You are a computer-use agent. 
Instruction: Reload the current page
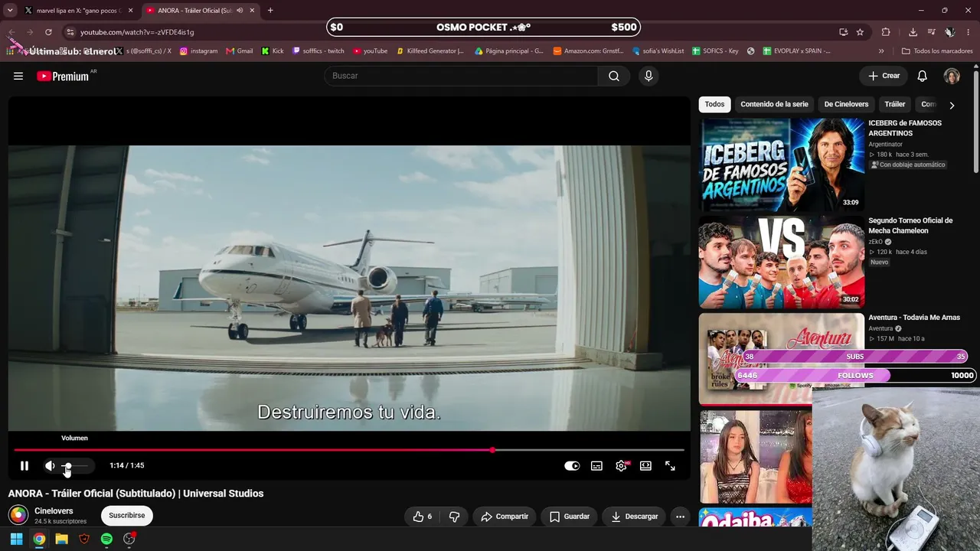click(x=48, y=32)
